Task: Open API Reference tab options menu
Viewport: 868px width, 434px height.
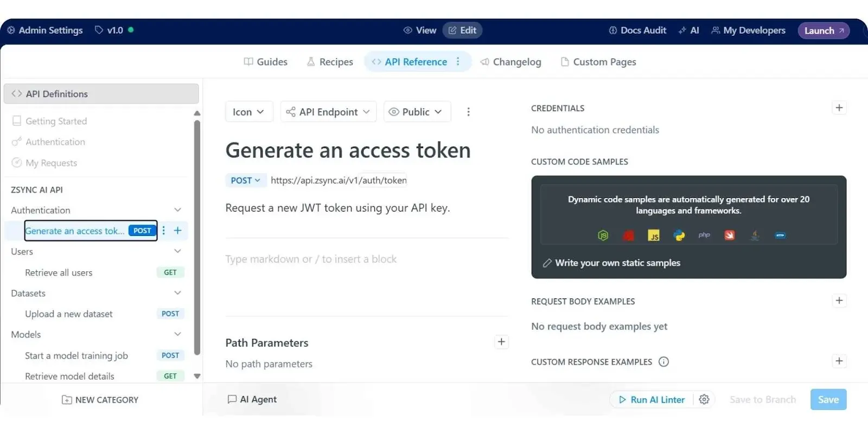Action: tap(458, 62)
